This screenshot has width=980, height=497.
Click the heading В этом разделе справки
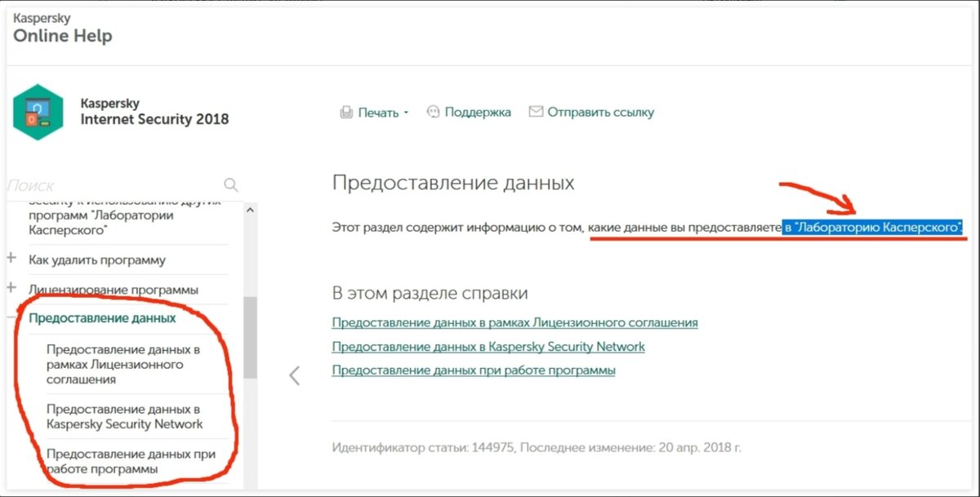[430, 293]
